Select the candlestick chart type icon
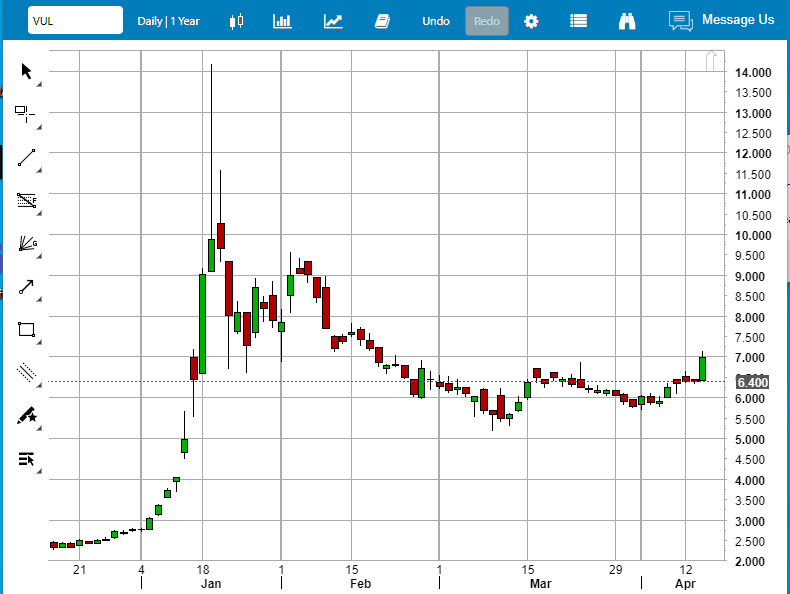Screen dimensions: 790x594 coord(236,21)
